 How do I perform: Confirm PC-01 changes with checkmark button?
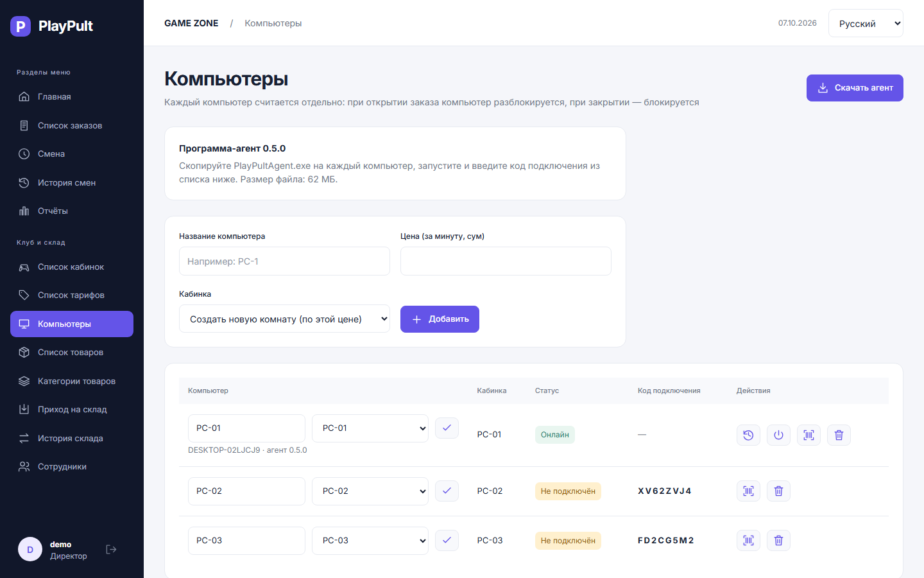pos(447,428)
